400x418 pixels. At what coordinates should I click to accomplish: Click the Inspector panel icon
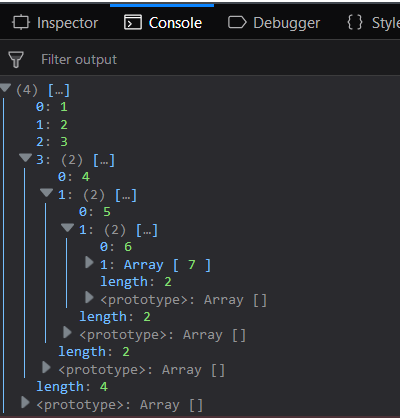(x=21, y=23)
